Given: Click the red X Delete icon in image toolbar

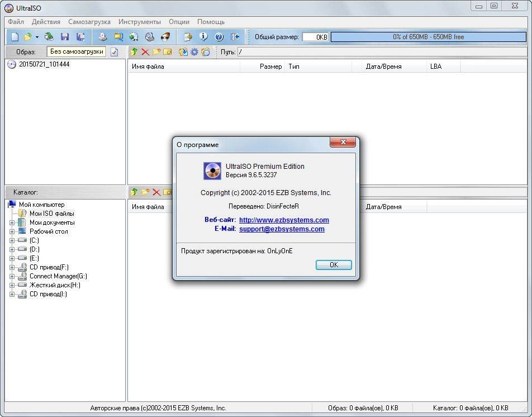Looking at the screenshot, I should [x=145, y=52].
